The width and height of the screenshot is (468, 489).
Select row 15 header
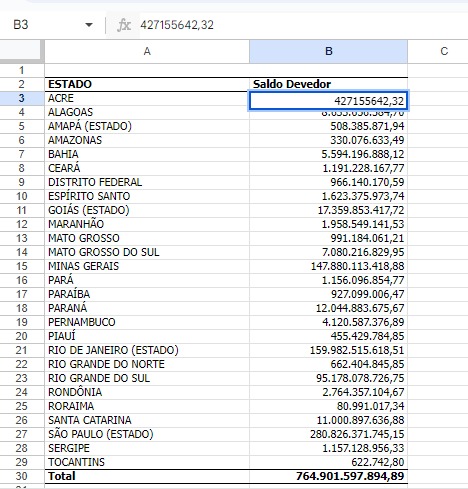(x=22, y=266)
